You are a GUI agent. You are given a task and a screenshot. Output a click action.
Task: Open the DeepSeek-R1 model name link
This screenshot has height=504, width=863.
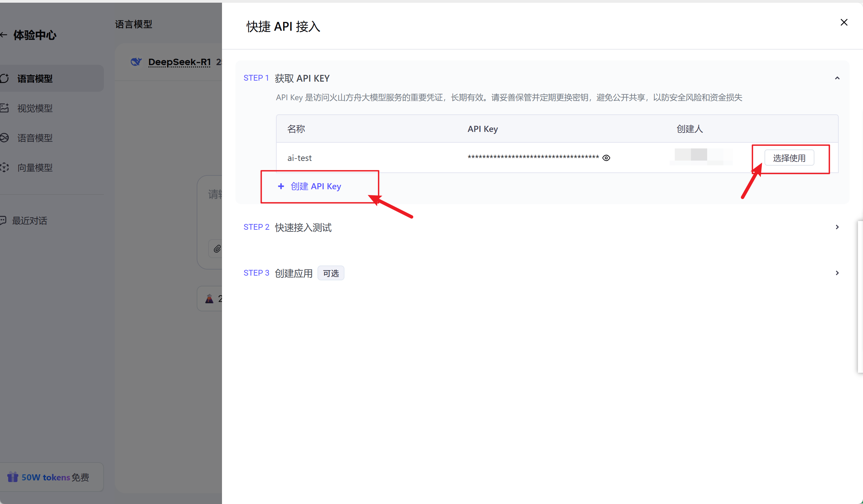[x=179, y=62]
